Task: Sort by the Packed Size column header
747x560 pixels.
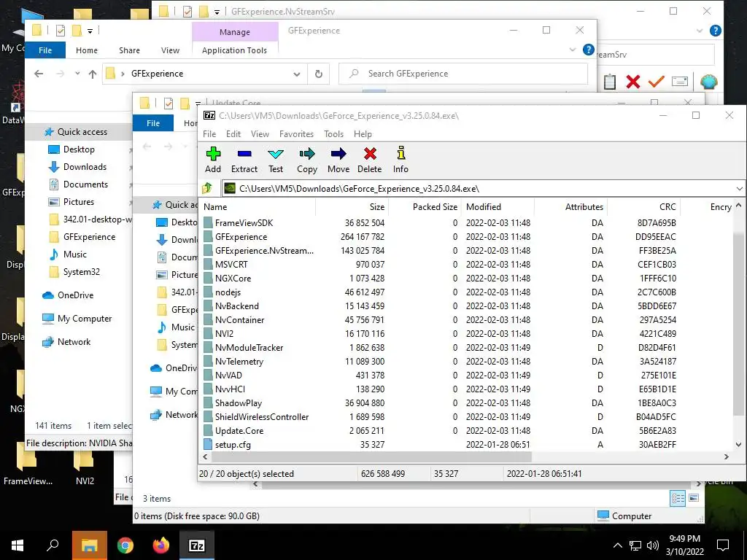Action: 425,206
